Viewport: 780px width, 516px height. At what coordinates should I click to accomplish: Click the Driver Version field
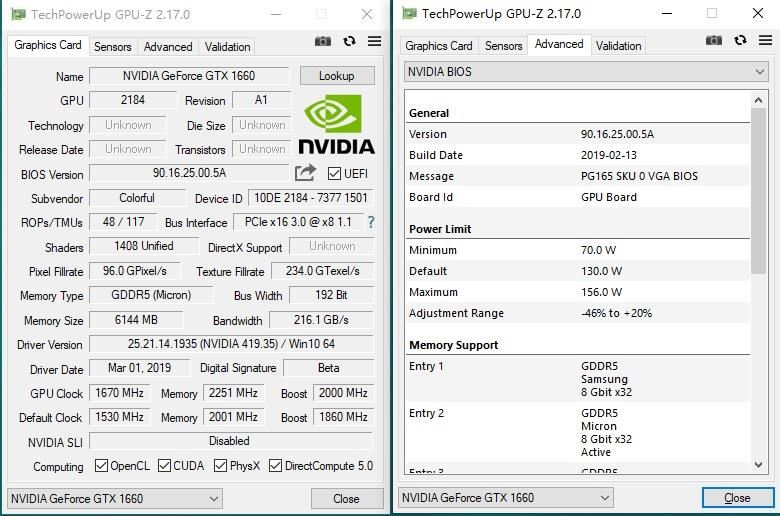point(231,344)
